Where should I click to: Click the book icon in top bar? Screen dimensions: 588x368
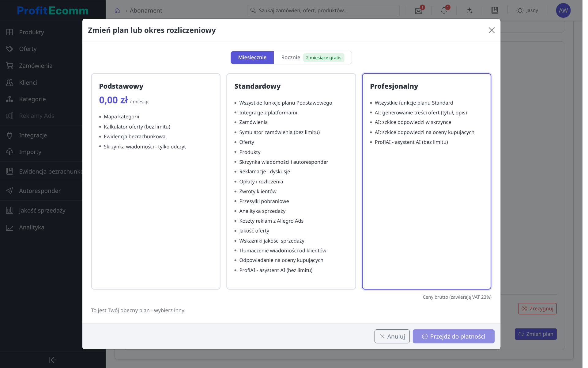tap(495, 10)
